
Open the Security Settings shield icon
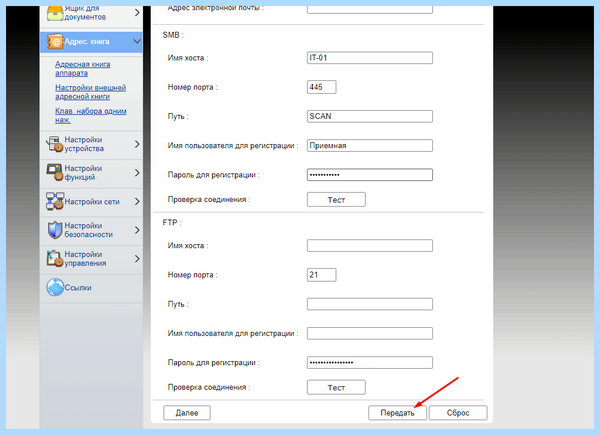click(55, 230)
